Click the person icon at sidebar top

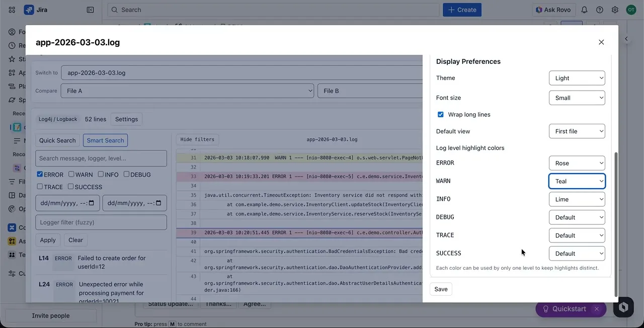[12, 32]
